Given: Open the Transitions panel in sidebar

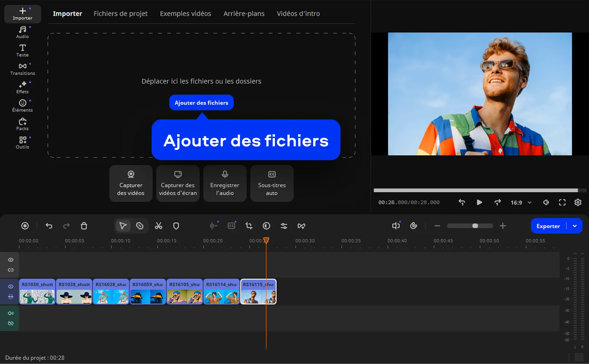Looking at the screenshot, I should tap(23, 69).
